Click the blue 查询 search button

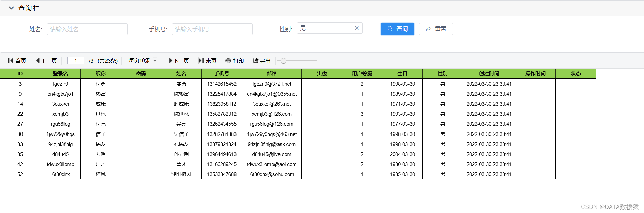click(397, 29)
